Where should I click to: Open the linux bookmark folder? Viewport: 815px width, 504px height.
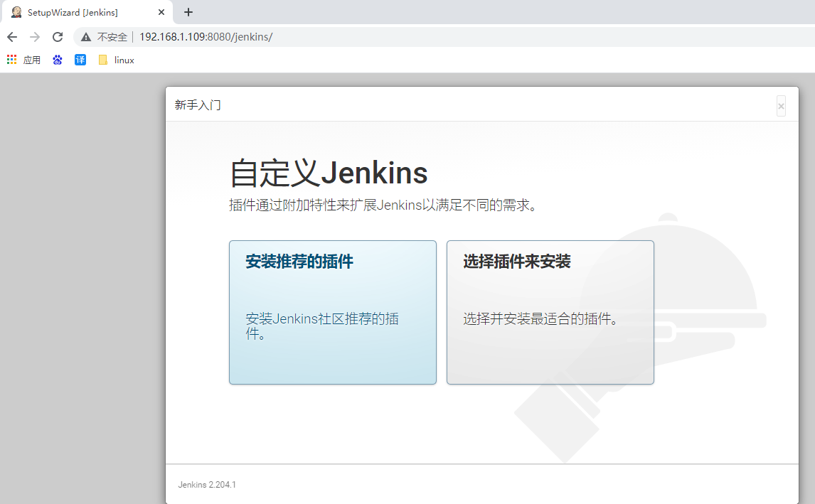click(x=117, y=60)
